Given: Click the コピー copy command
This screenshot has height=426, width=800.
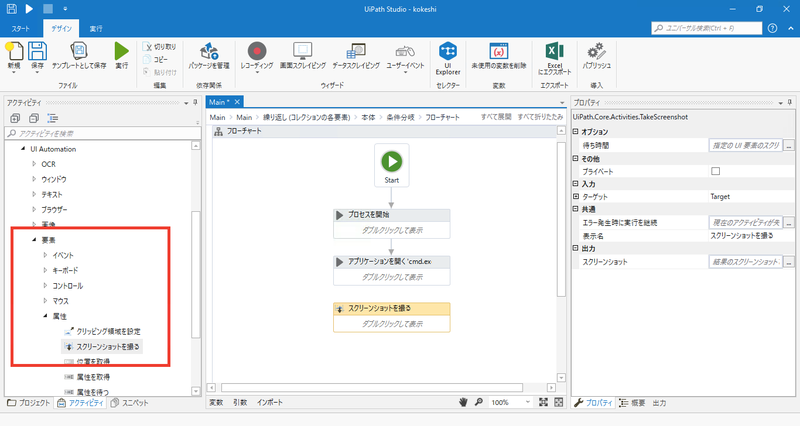Looking at the screenshot, I should [156, 59].
